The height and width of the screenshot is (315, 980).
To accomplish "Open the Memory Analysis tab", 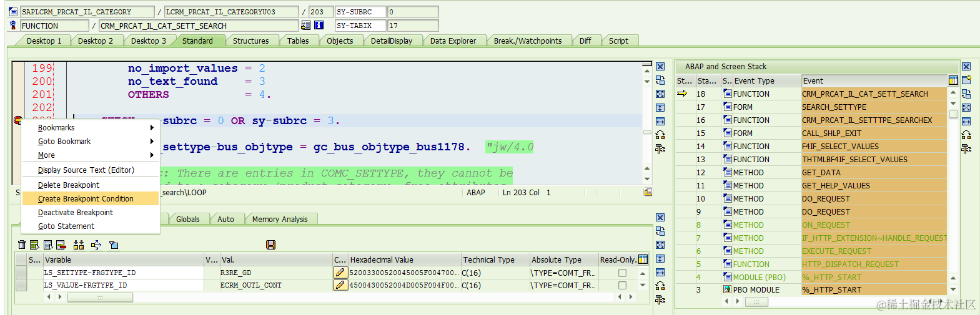I will tap(280, 219).
